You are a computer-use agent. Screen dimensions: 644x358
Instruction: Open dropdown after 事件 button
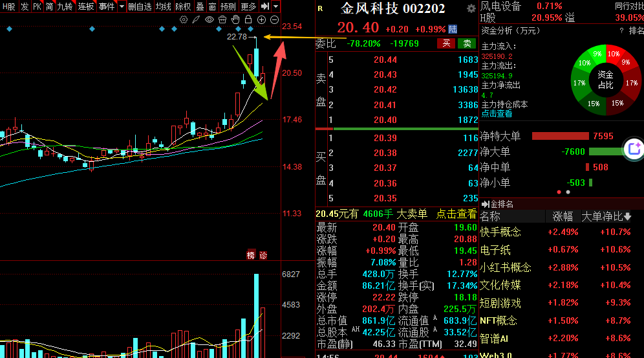click(122, 6)
